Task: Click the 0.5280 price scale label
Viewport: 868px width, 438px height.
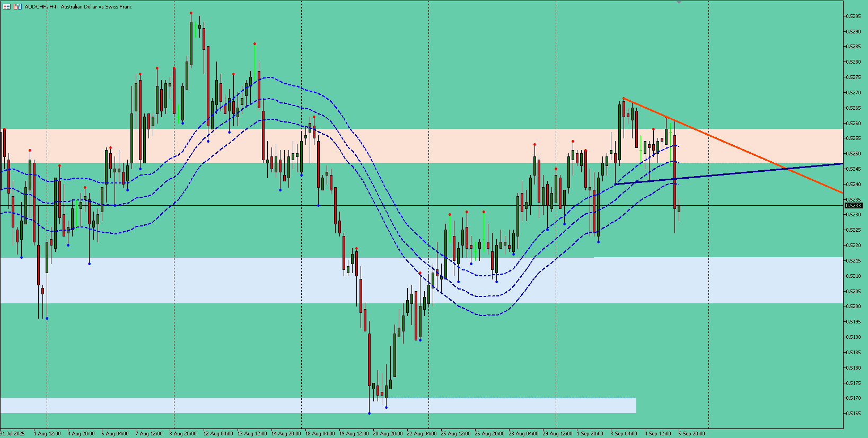Action: [853, 62]
